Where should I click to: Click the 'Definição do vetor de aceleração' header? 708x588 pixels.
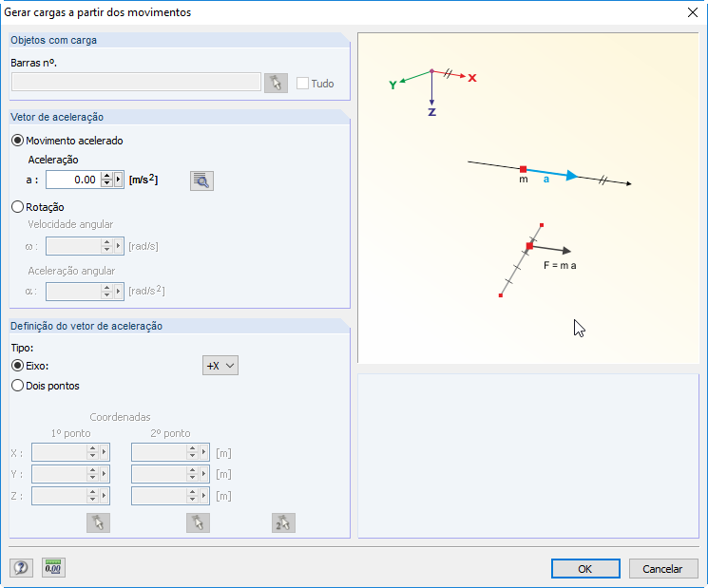point(86,326)
